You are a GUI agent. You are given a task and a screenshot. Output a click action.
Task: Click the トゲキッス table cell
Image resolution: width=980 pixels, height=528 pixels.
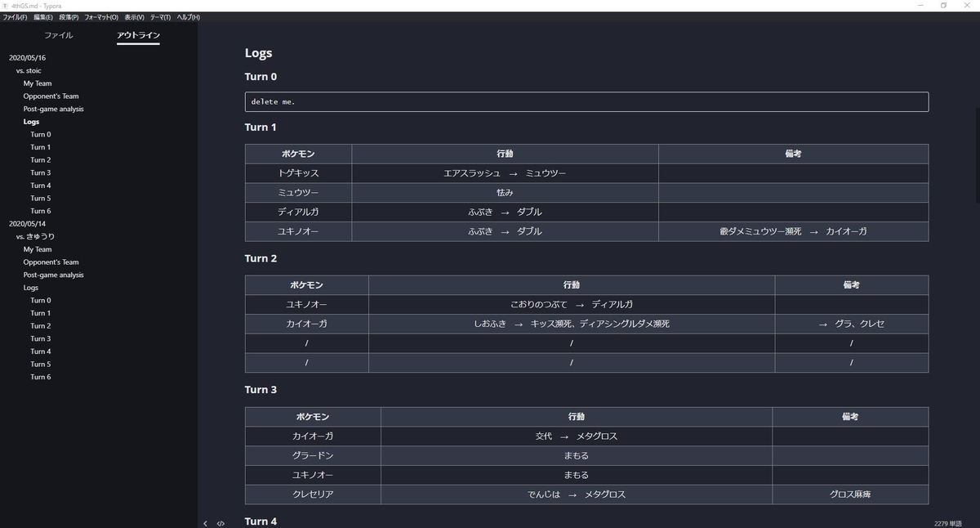point(298,173)
